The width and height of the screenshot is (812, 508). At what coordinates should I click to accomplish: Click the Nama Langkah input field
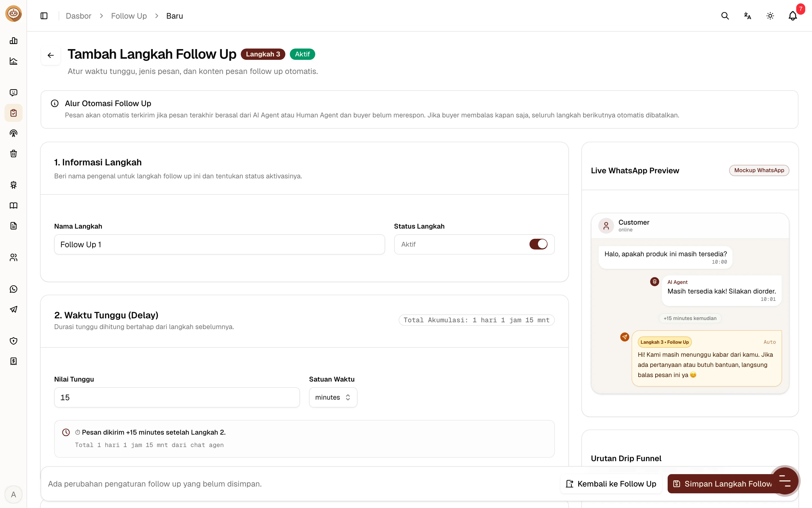click(x=219, y=244)
